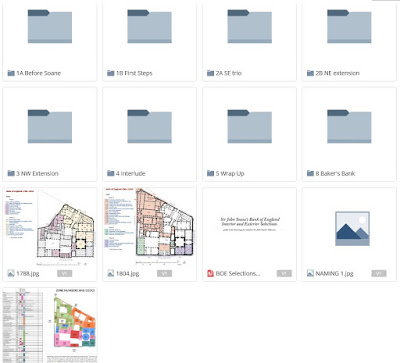Open the 1B First Steps folder icon
Image resolution: width=400 pixels, height=363 pixels.
click(150, 26)
